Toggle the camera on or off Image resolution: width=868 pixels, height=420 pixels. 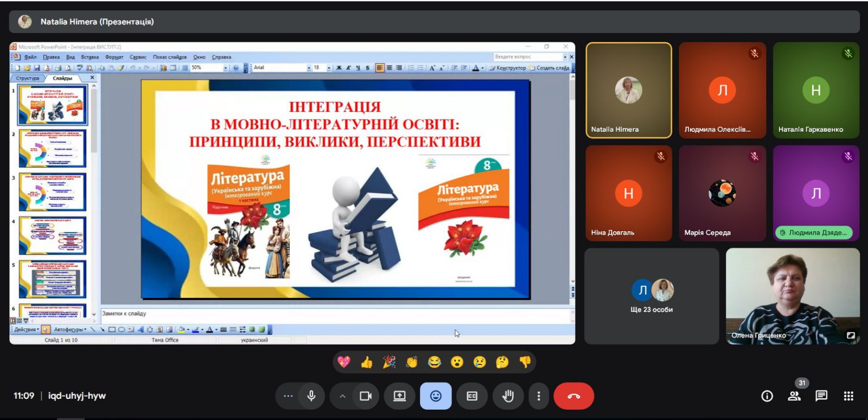[x=366, y=396]
